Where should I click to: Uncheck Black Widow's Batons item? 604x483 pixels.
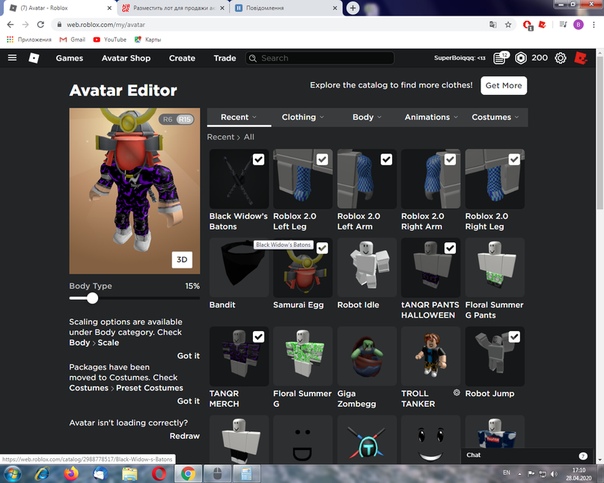[258, 159]
